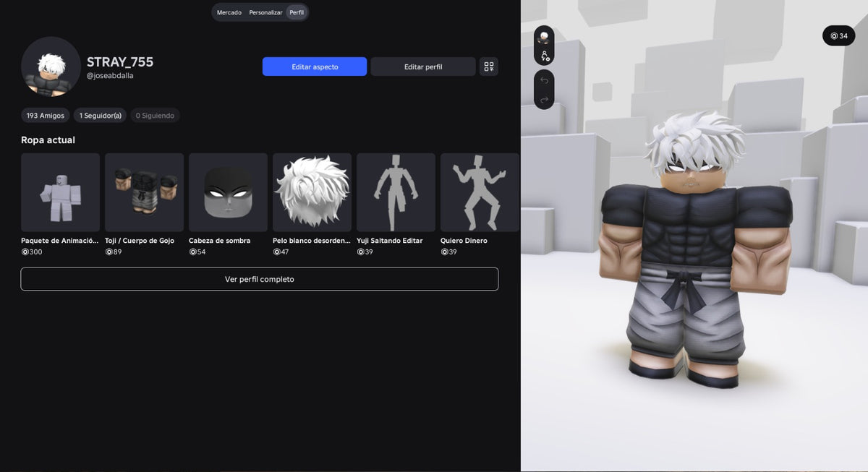
Task: Click the Ropa actual heading
Action: pyautogui.click(x=48, y=140)
